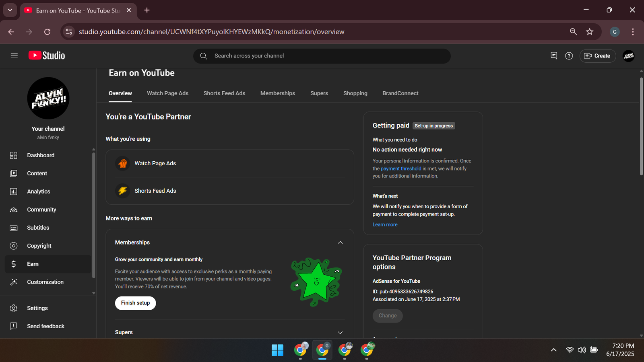Click the Memberships green star illustration

pos(316,282)
